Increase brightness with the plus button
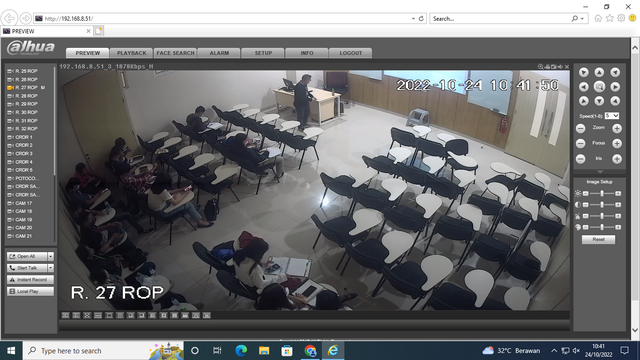The image size is (640, 360). coord(618,193)
